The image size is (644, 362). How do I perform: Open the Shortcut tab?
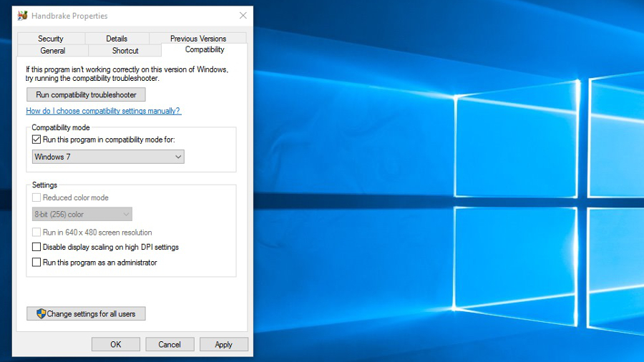(x=125, y=51)
